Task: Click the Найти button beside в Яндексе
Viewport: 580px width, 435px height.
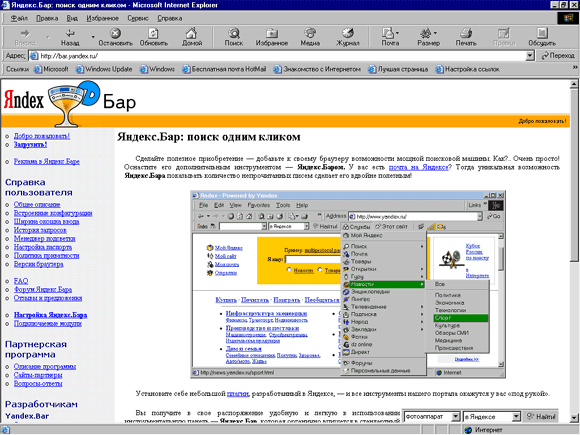Action: [541, 417]
